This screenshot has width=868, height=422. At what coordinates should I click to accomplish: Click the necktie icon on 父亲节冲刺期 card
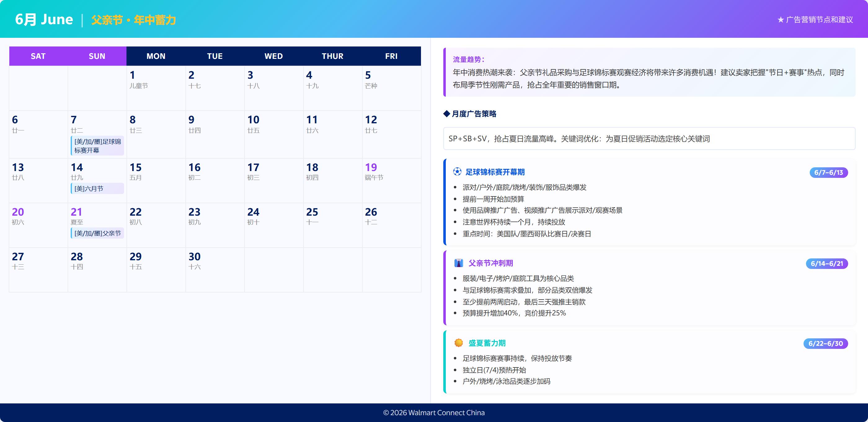(x=458, y=263)
